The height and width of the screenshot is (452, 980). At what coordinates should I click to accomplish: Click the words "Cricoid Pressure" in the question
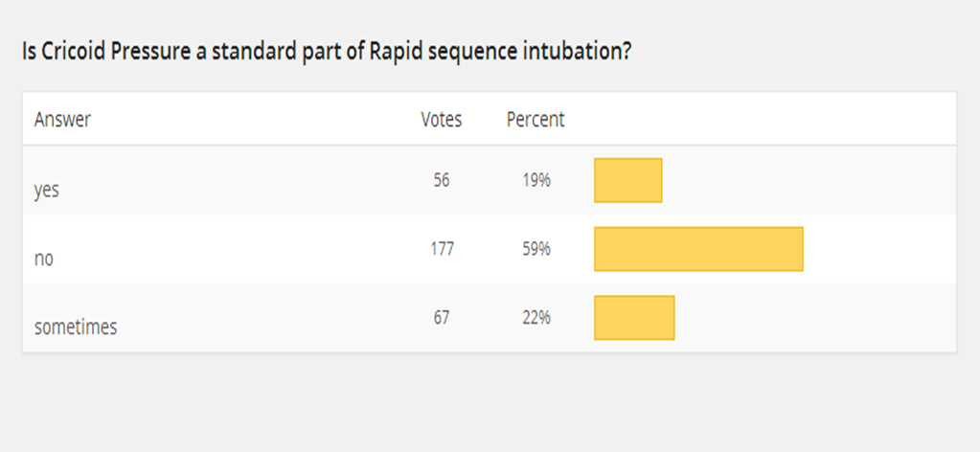pos(116,52)
